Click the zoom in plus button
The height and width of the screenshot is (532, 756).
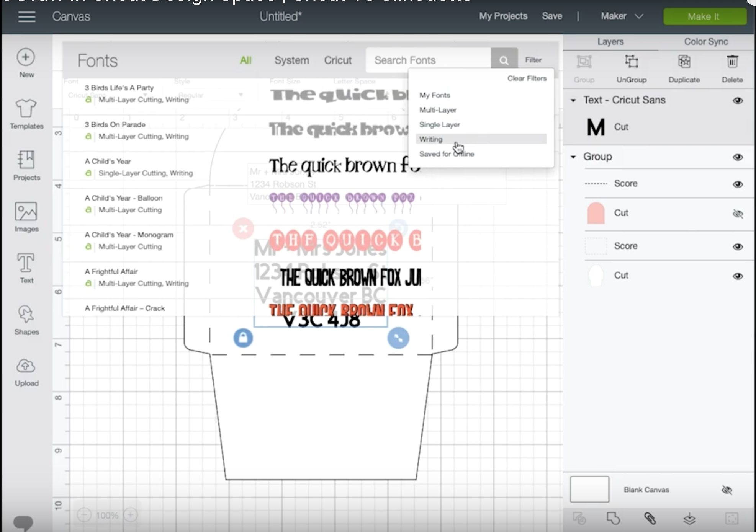tap(131, 515)
